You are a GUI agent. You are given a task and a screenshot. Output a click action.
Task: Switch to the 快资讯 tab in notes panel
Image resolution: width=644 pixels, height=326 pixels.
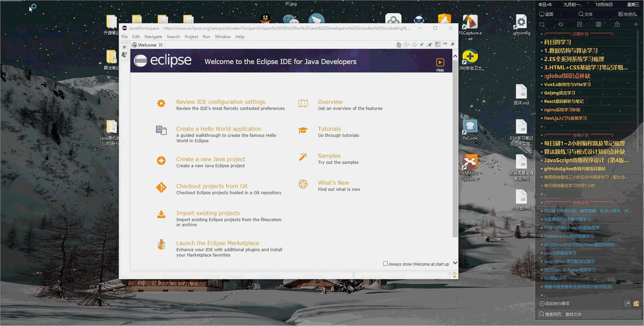627,14
